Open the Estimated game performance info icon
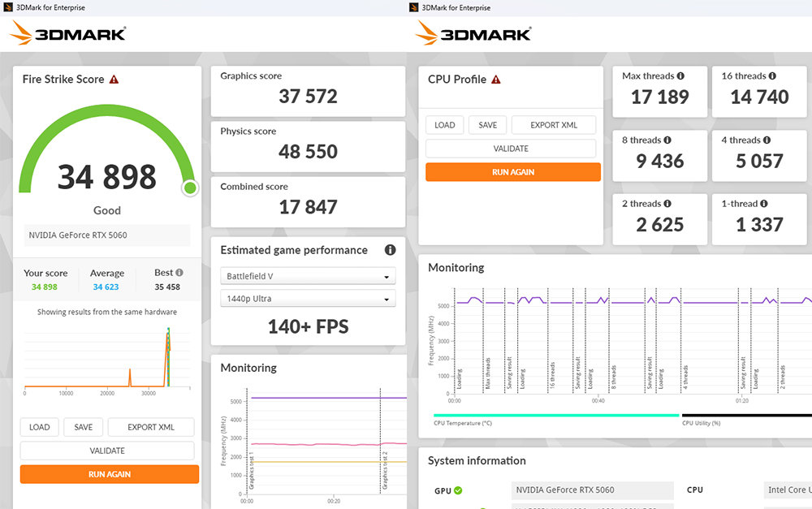 (390, 250)
